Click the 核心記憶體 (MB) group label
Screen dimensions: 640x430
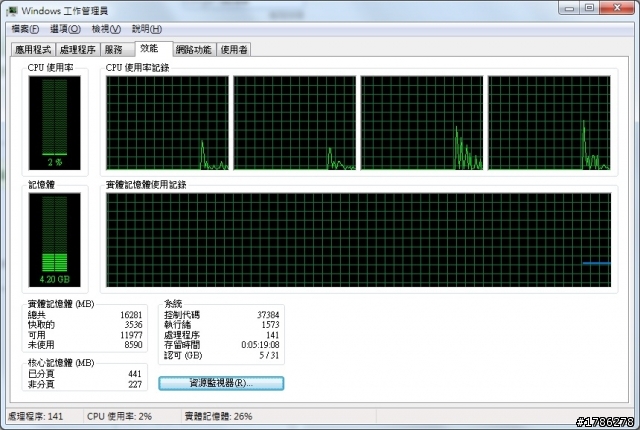(x=61, y=363)
